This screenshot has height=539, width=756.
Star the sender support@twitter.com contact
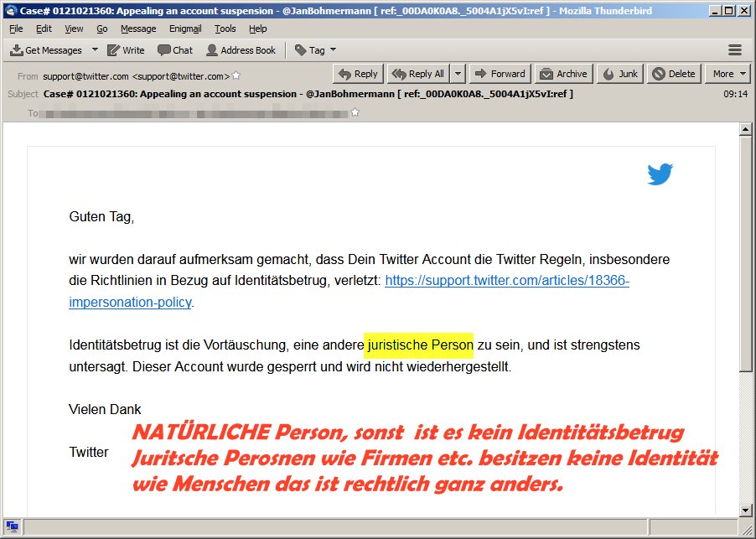[x=236, y=75]
